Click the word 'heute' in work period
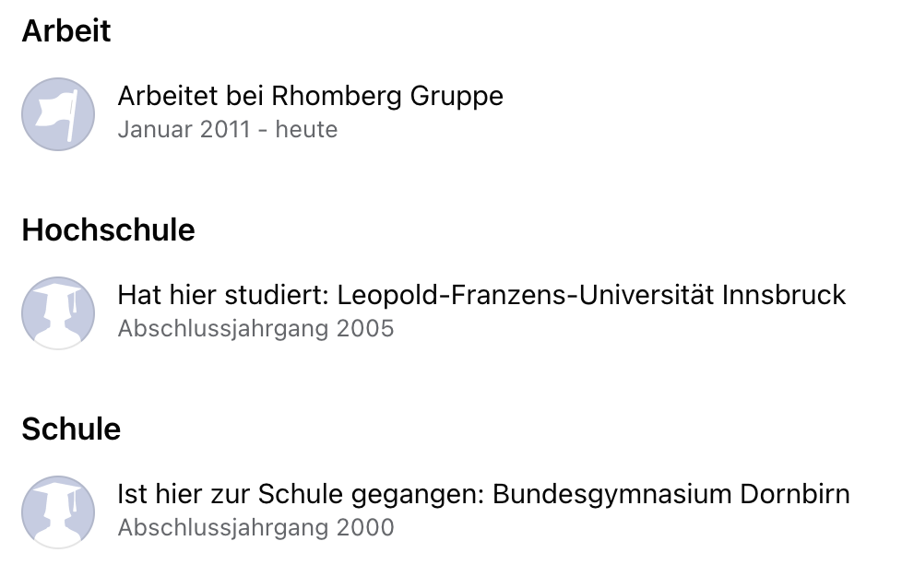Image resolution: width=902 pixels, height=588 pixels. [x=306, y=129]
